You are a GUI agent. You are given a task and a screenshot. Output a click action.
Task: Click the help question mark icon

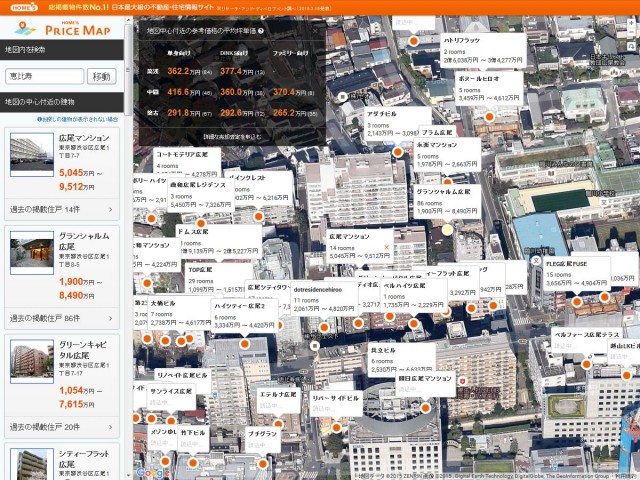click(261, 31)
